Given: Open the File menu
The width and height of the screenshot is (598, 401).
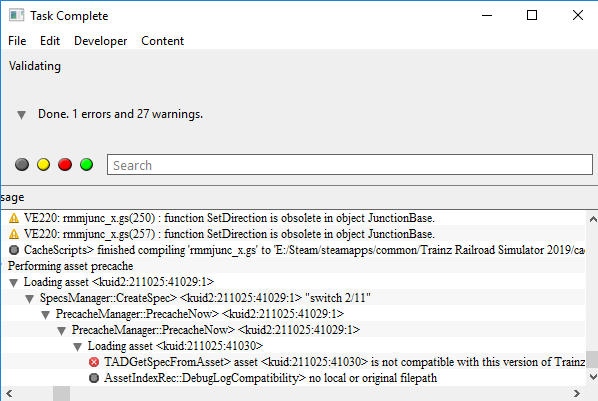Looking at the screenshot, I should [x=17, y=41].
